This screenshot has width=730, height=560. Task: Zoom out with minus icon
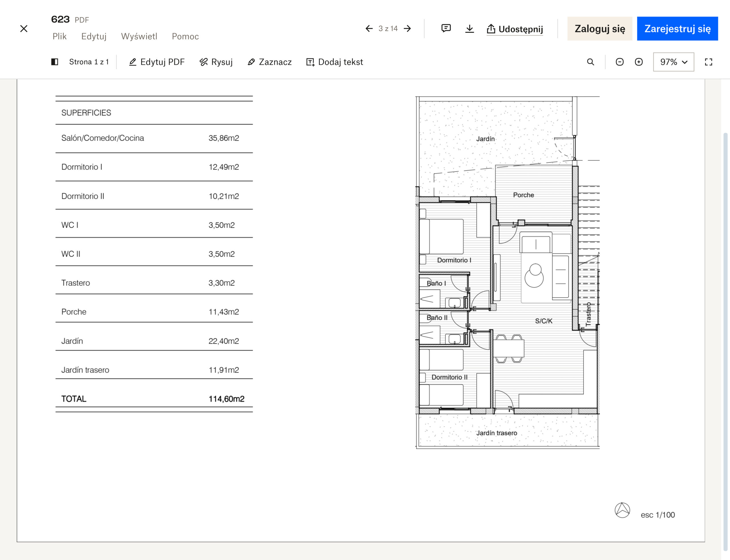[x=620, y=62]
